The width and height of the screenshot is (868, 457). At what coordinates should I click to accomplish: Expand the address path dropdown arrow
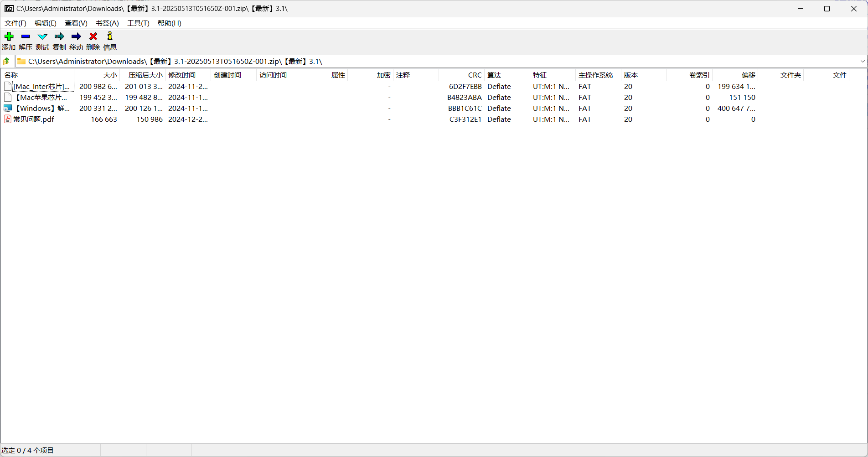point(862,61)
